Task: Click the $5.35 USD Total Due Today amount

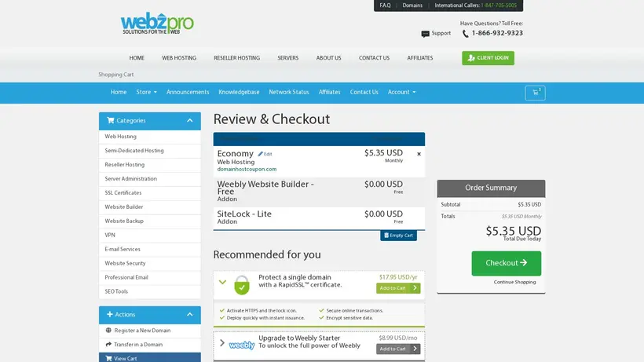Action: coord(514,231)
